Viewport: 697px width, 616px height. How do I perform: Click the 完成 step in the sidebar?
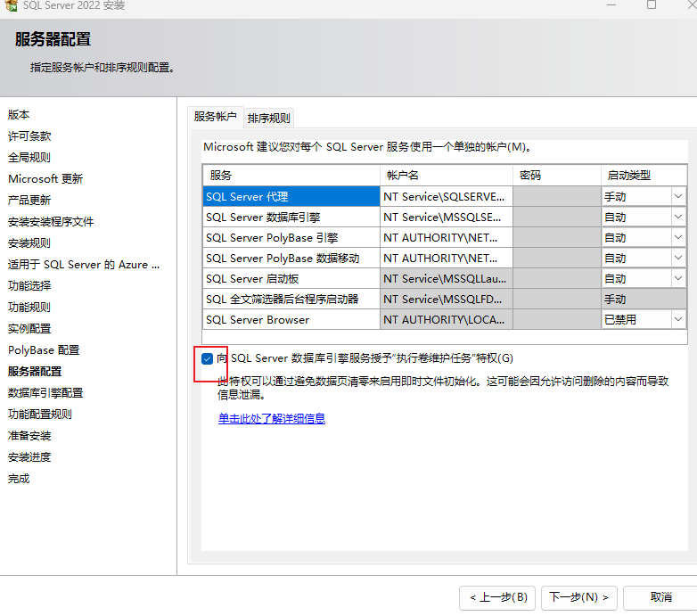(19, 479)
